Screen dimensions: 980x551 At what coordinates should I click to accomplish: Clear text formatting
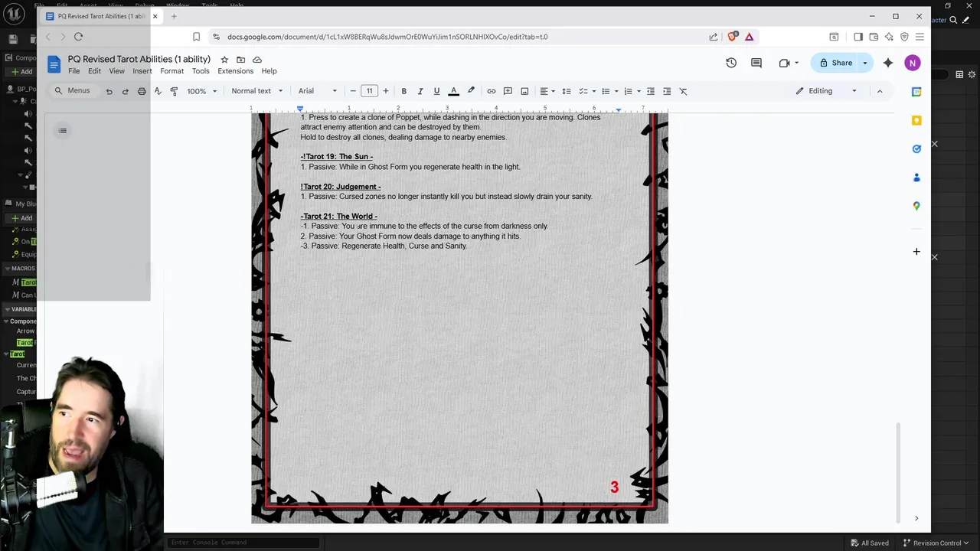pyautogui.click(x=683, y=91)
